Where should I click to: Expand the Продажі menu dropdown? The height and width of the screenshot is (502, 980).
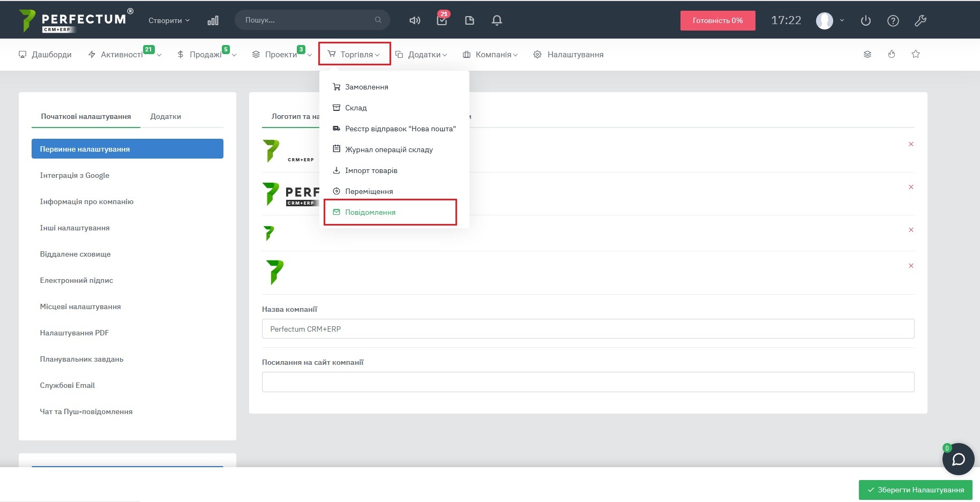point(206,55)
